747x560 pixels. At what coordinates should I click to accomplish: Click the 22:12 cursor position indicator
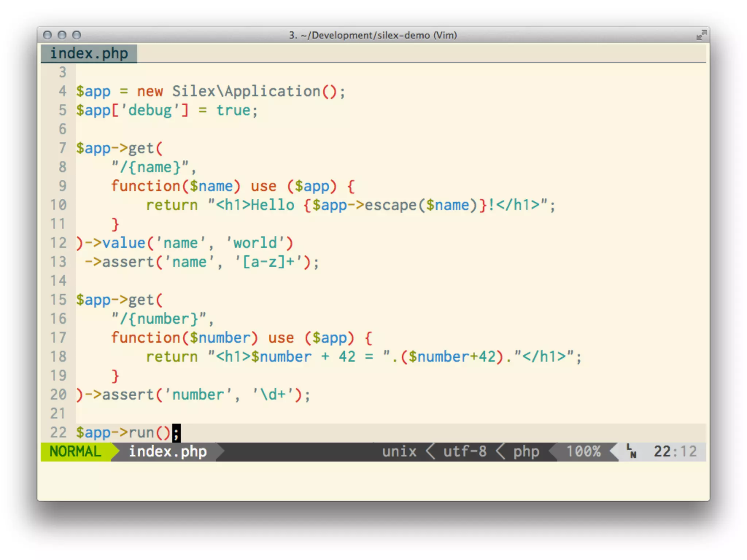tap(675, 452)
